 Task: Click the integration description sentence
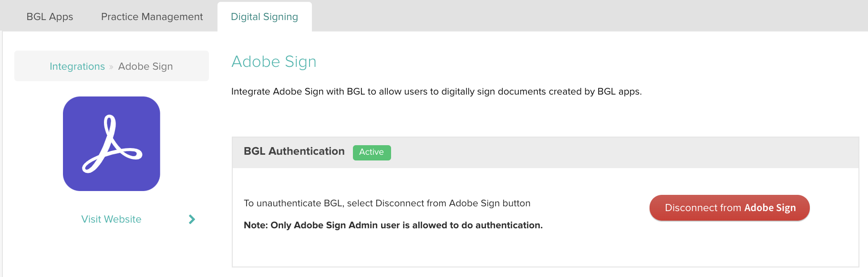[x=436, y=91]
